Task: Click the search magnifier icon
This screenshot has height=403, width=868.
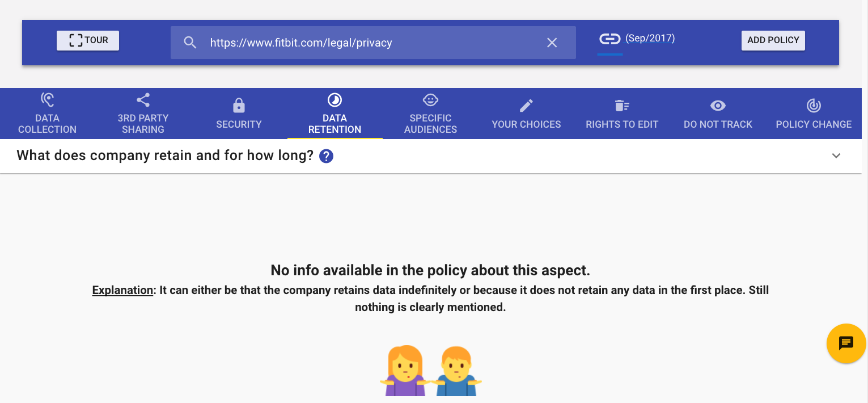Action: click(x=190, y=43)
